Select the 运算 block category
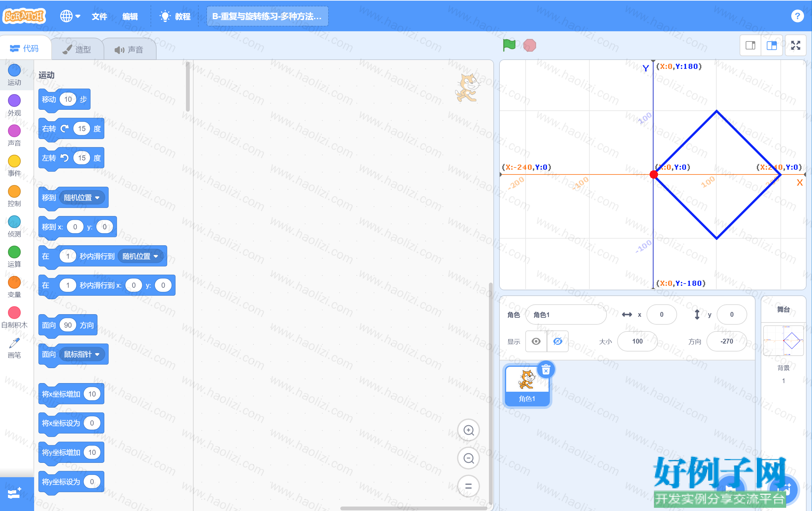Screen dimensions: 812x511 (x=14, y=257)
